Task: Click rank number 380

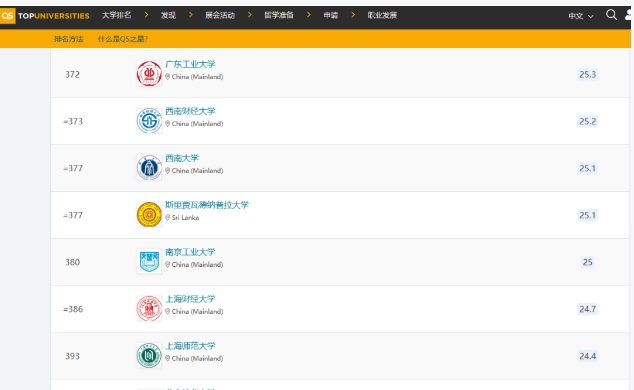Action: (72, 262)
